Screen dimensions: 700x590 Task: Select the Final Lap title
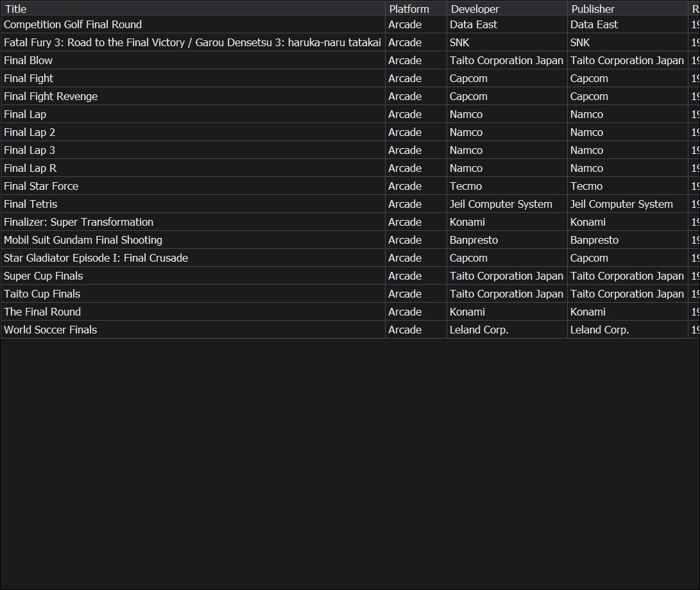pos(25,114)
